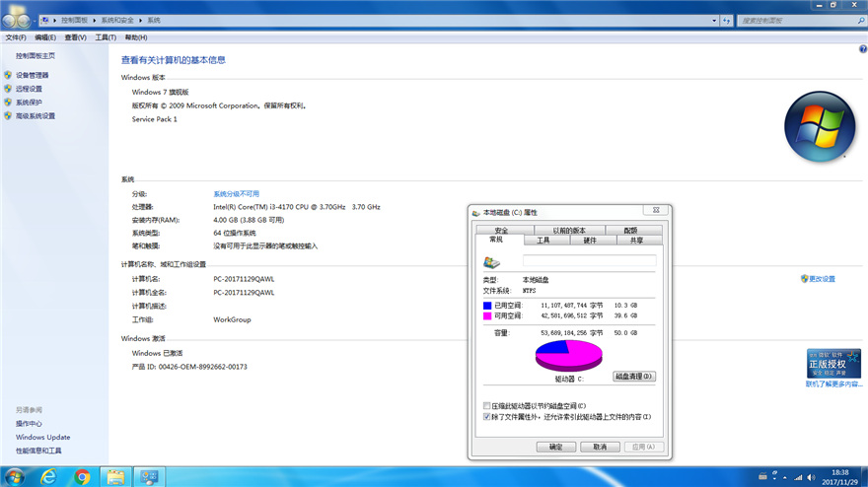Click the 磁盘清理(D) button
868x487 pixels.
[634, 377]
